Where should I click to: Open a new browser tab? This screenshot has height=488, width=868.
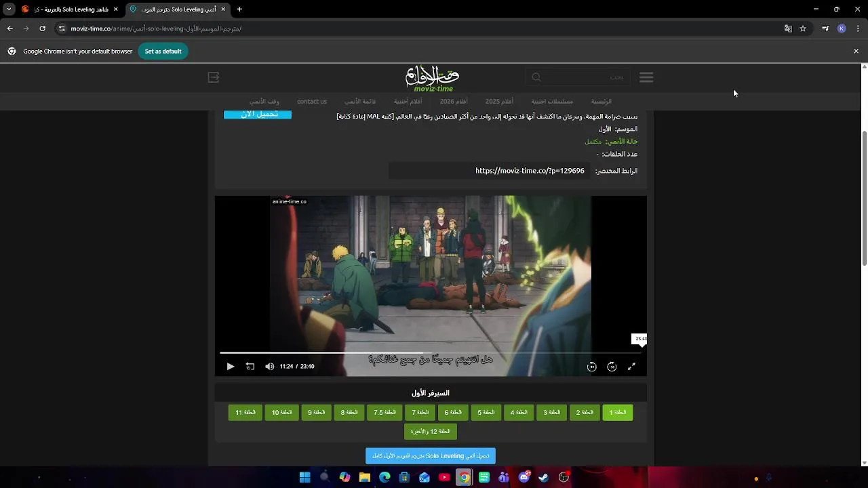[x=239, y=9]
